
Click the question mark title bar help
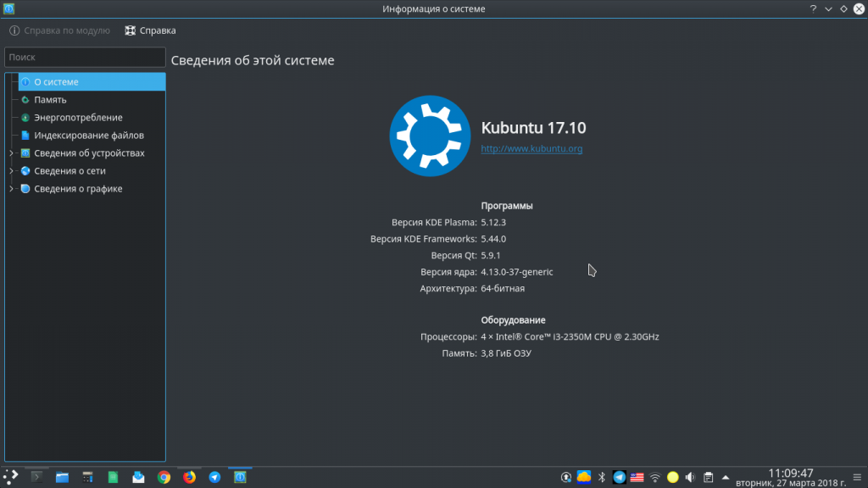813,8
